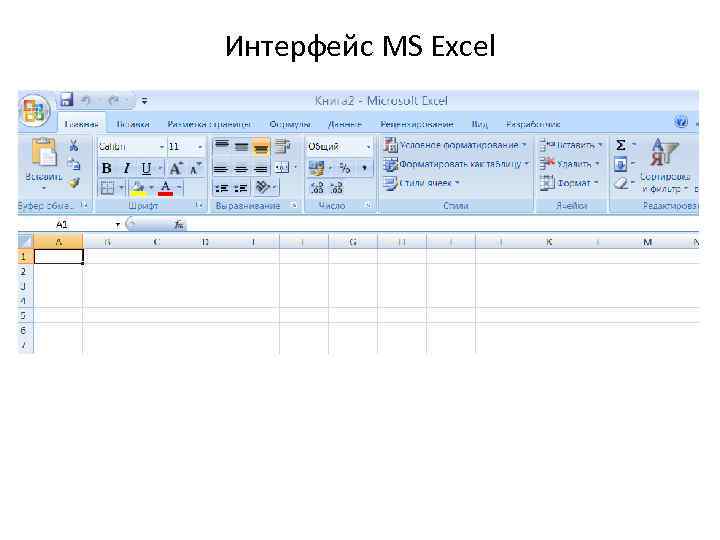Open the font size 11 dropdown
The height and width of the screenshot is (540, 720).
200,147
